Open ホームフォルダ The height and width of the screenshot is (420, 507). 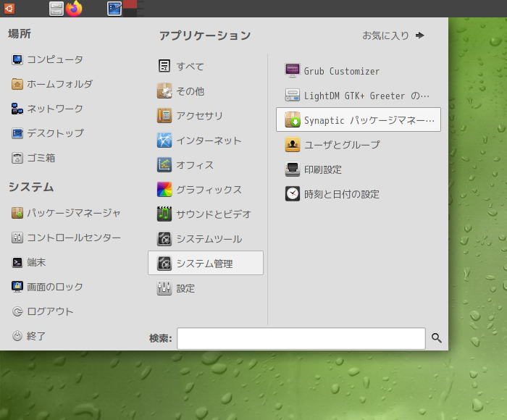click(x=52, y=84)
